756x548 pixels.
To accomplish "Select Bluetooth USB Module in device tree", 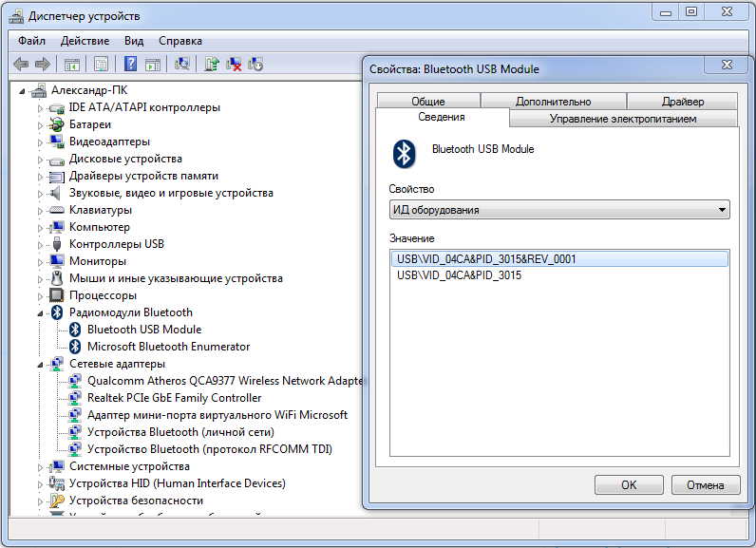I will [x=143, y=330].
